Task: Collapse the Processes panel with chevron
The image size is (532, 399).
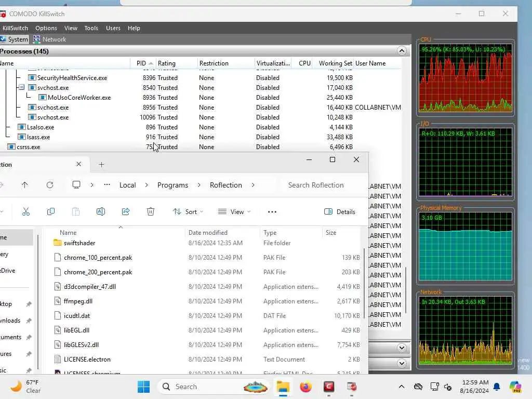Action: [x=402, y=51]
